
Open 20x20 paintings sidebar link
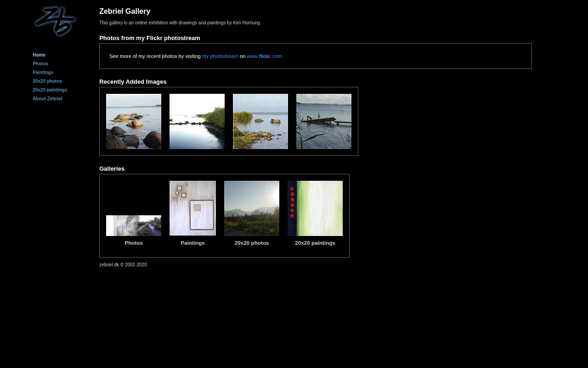pos(50,90)
